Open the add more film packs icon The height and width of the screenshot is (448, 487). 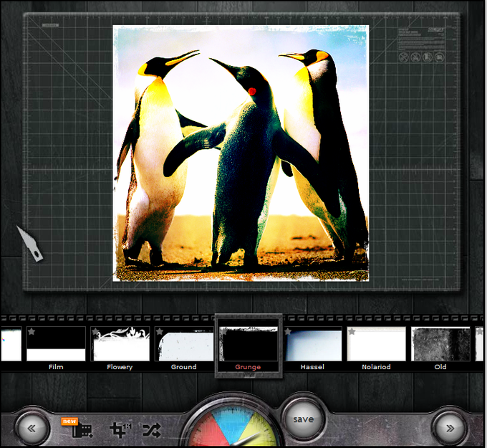pyautogui.click(x=82, y=430)
